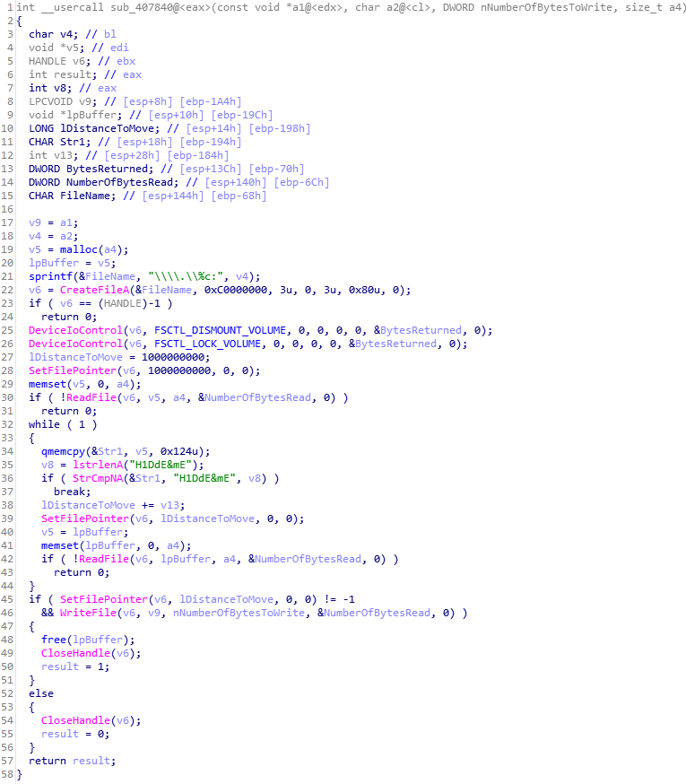Click the CreateFileA function call

94,290
